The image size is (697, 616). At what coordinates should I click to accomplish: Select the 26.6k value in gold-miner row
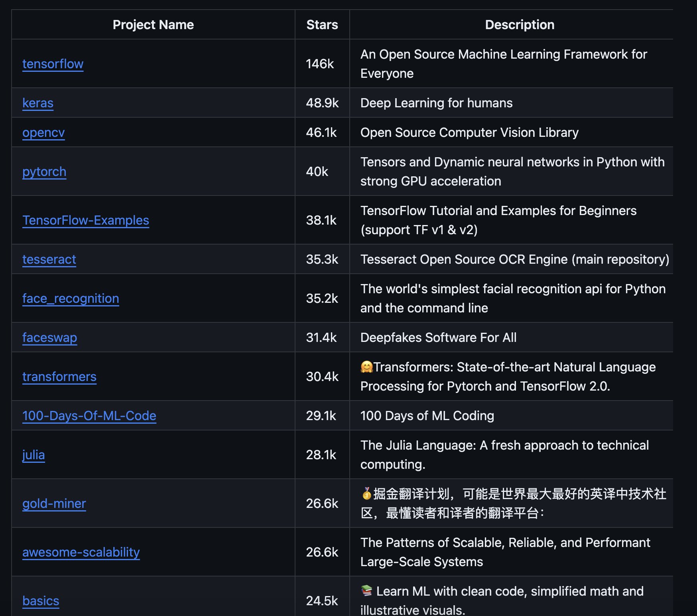(x=322, y=503)
